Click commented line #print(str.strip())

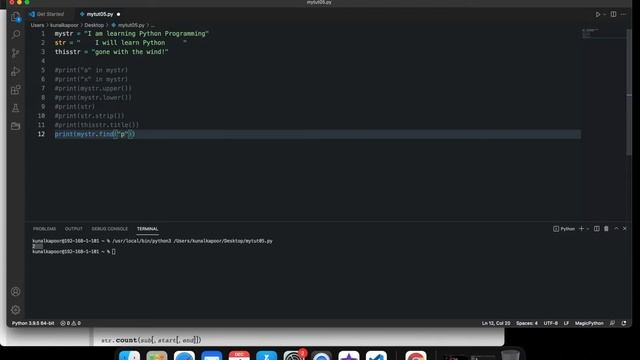point(89,116)
